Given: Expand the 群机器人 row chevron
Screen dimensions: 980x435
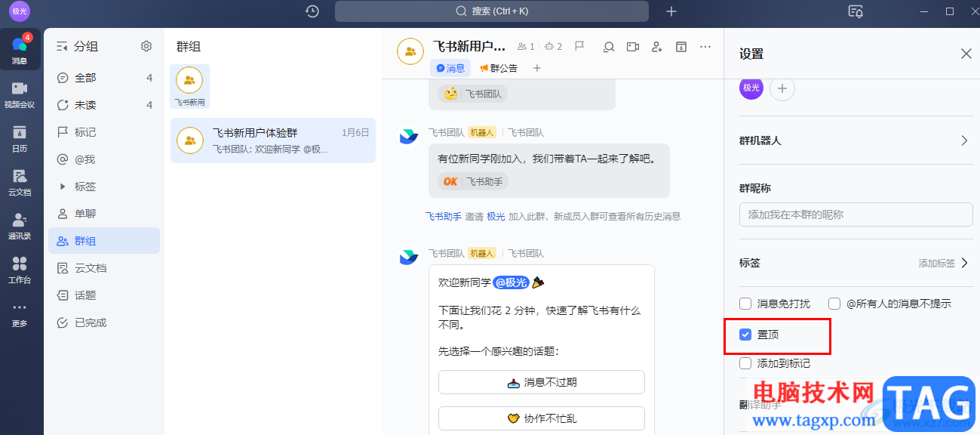Looking at the screenshot, I should pos(964,140).
